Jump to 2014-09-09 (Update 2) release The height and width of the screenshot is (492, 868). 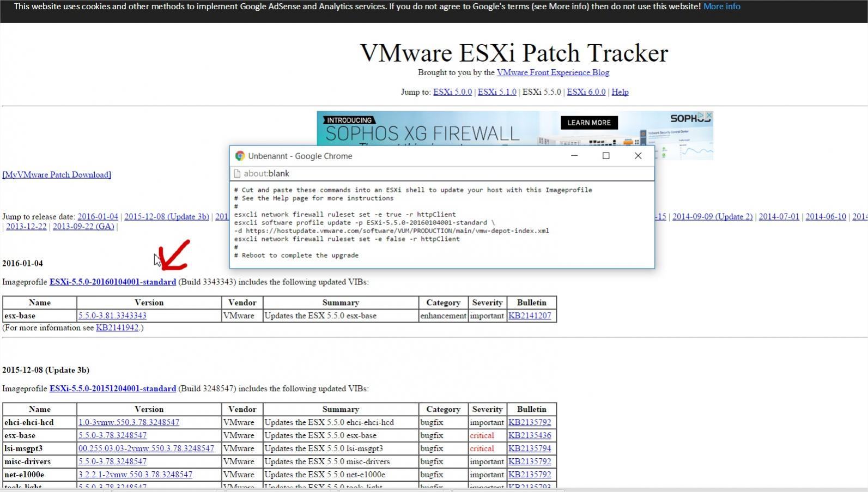click(x=712, y=217)
